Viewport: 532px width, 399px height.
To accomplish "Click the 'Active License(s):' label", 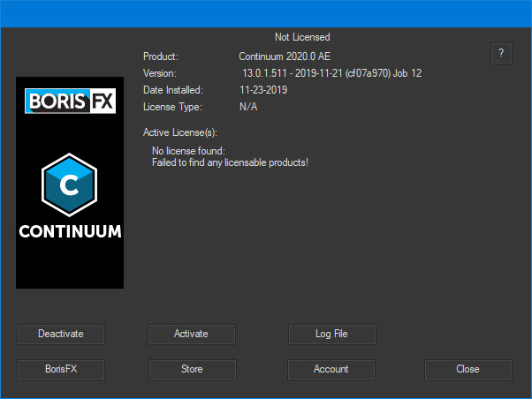I will 179,132.
